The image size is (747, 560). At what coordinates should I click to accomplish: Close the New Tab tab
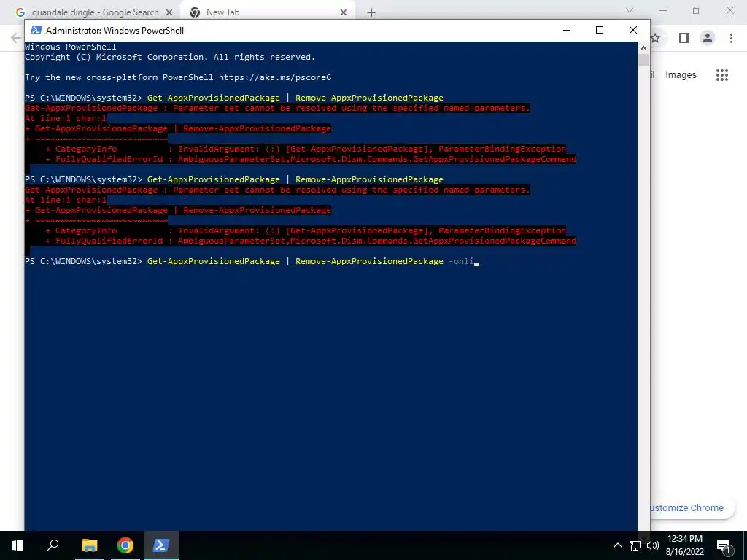click(x=344, y=12)
